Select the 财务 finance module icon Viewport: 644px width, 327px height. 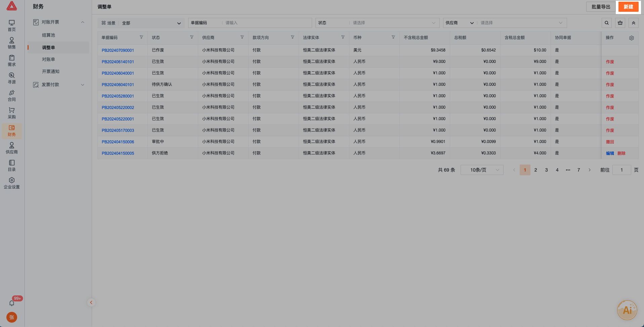click(x=12, y=131)
